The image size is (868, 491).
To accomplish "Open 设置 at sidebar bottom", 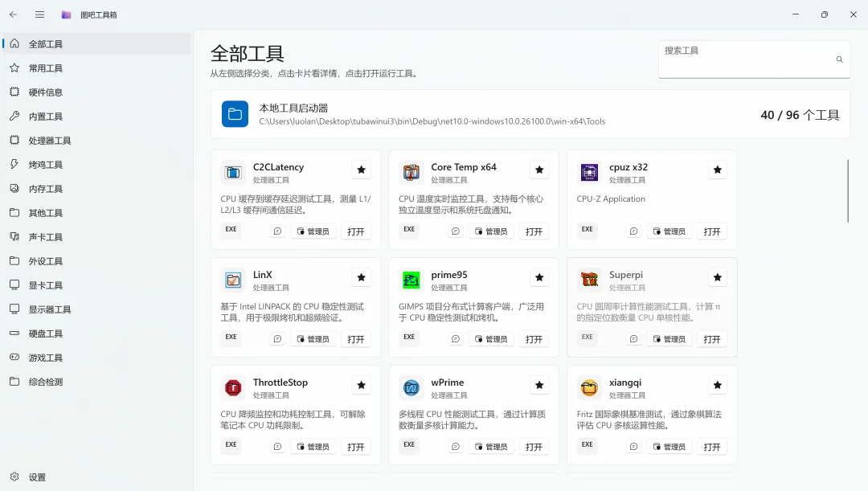I will (97, 477).
